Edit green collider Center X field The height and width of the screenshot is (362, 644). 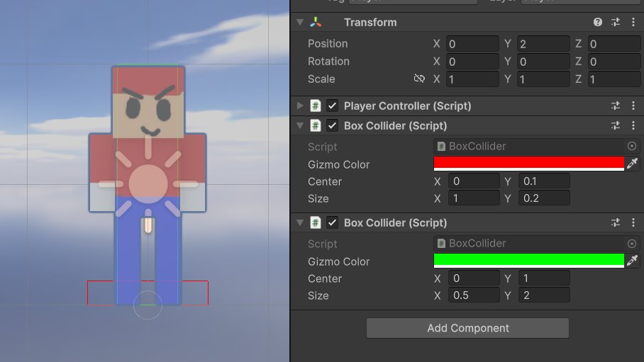(474, 278)
